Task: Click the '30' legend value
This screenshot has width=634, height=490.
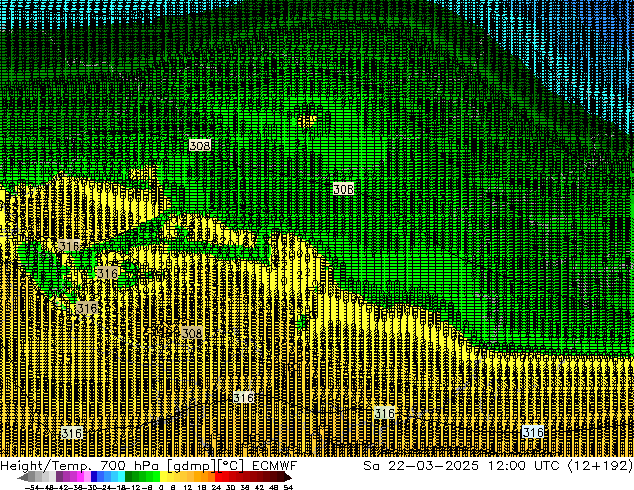Action: click(x=230, y=488)
